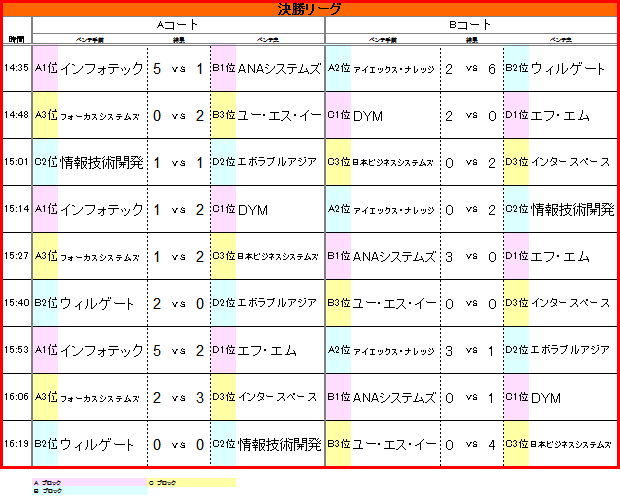Click エボラブルアジア in the 15:01 row
Screen dimensions: 620x500
click(277, 162)
